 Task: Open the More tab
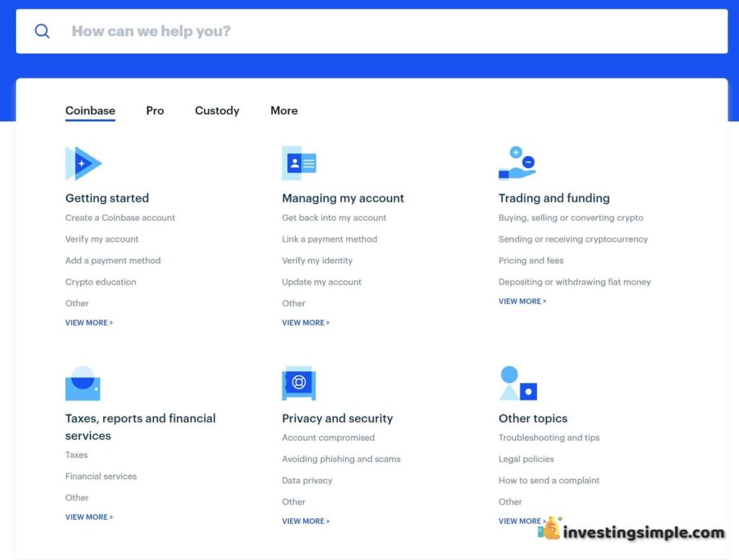pos(284,111)
